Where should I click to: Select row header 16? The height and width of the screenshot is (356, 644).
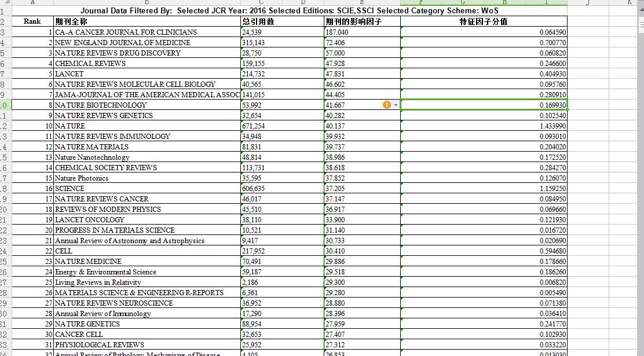[5, 167]
